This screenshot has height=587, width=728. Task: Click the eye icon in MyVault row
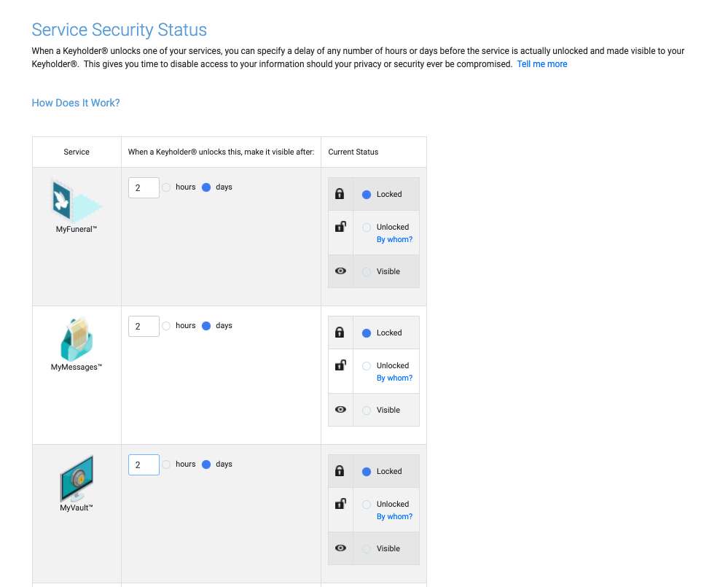click(x=340, y=548)
